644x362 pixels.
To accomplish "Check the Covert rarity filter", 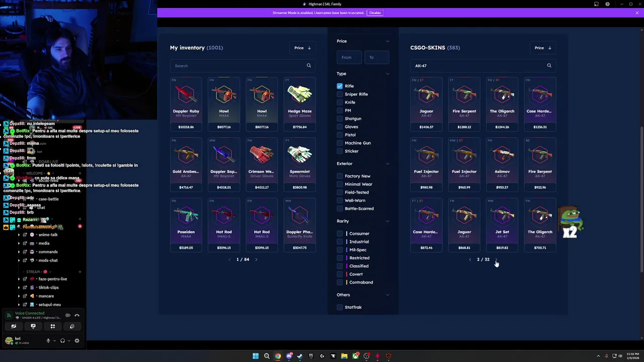I will 340,274.
